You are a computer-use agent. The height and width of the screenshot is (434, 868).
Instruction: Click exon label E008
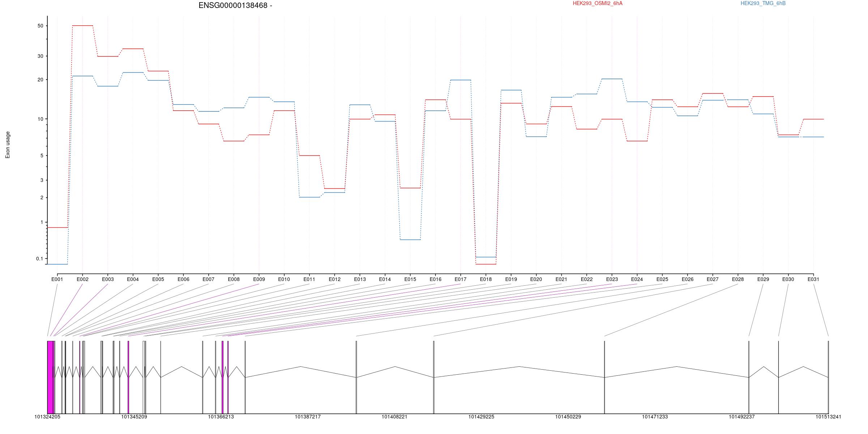(x=234, y=279)
